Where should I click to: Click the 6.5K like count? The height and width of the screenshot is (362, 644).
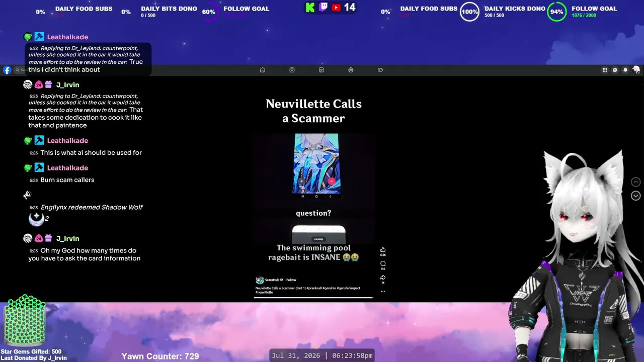[383, 255]
